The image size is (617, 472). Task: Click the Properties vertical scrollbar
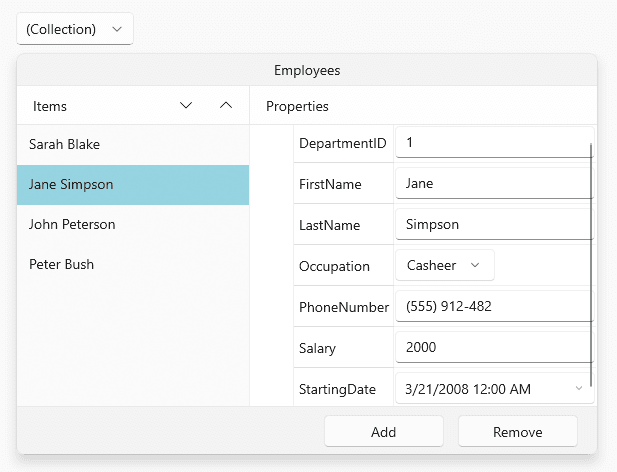pos(591,265)
